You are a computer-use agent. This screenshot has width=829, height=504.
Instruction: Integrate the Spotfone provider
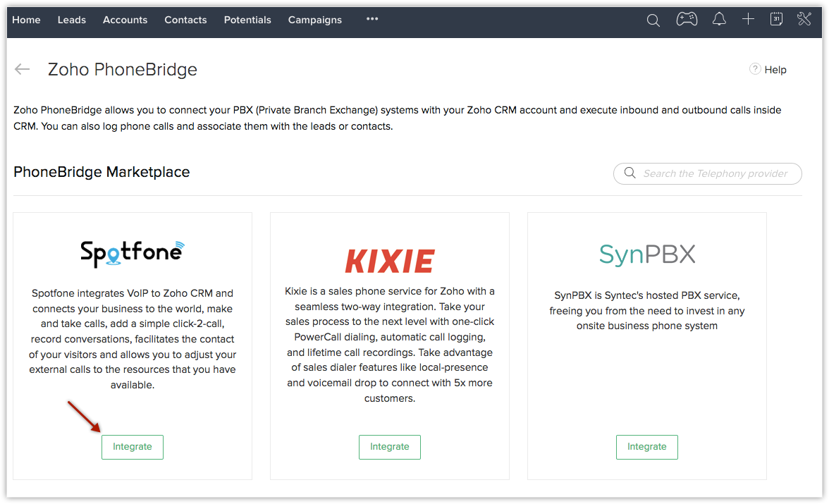(x=133, y=447)
